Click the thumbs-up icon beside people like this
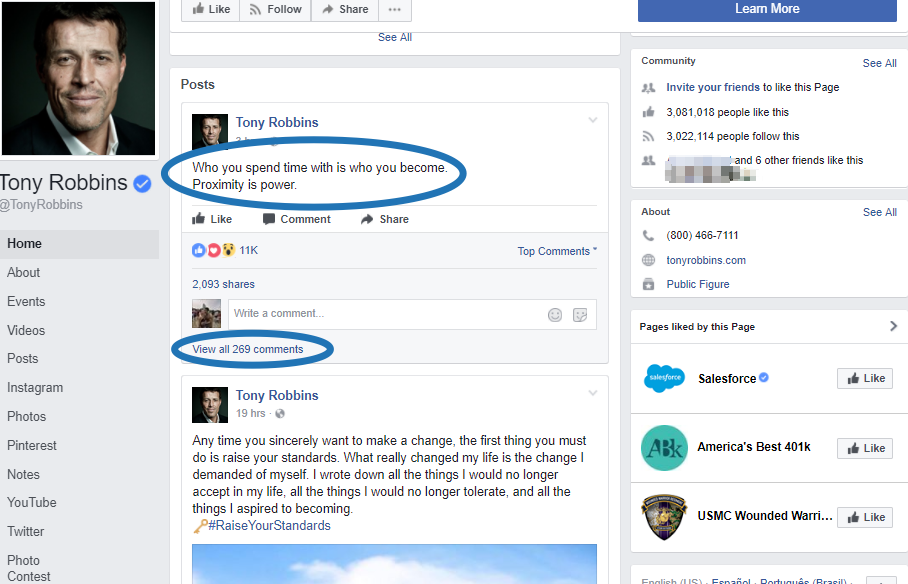 point(649,112)
